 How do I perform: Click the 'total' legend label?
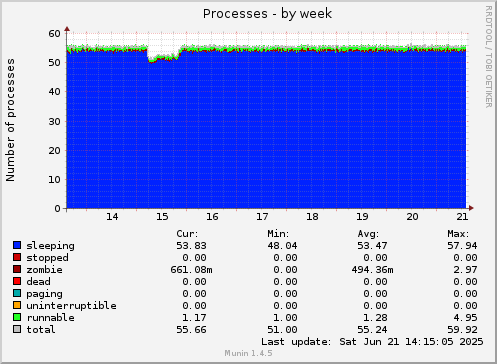[41, 330]
